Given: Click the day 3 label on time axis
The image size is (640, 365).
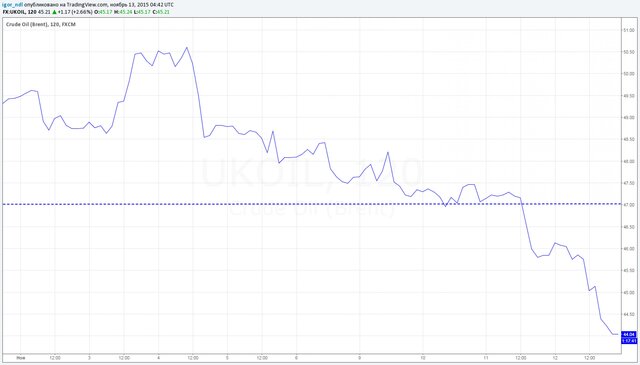Looking at the screenshot, I should 89,358.
